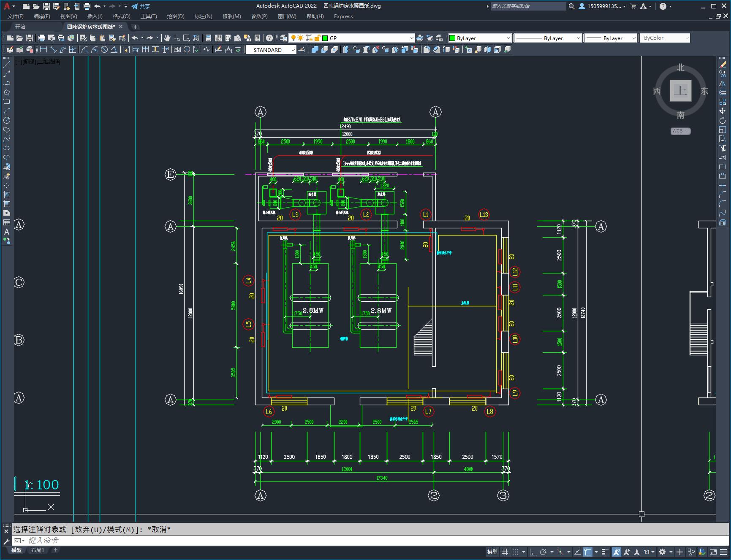This screenshot has width=731, height=560.
Task: Click the Plot print icon in standard toolbar
Action: click(42, 38)
